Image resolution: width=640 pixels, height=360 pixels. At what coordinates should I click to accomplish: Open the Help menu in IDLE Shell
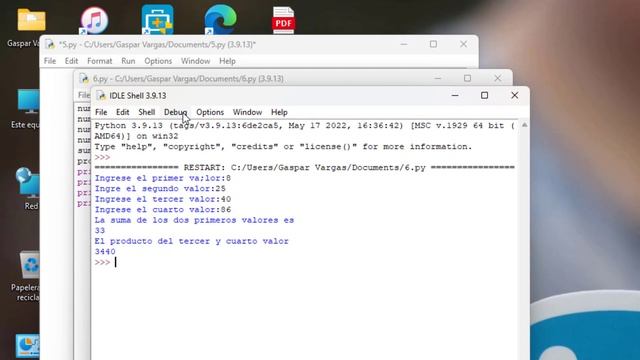coord(279,112)
